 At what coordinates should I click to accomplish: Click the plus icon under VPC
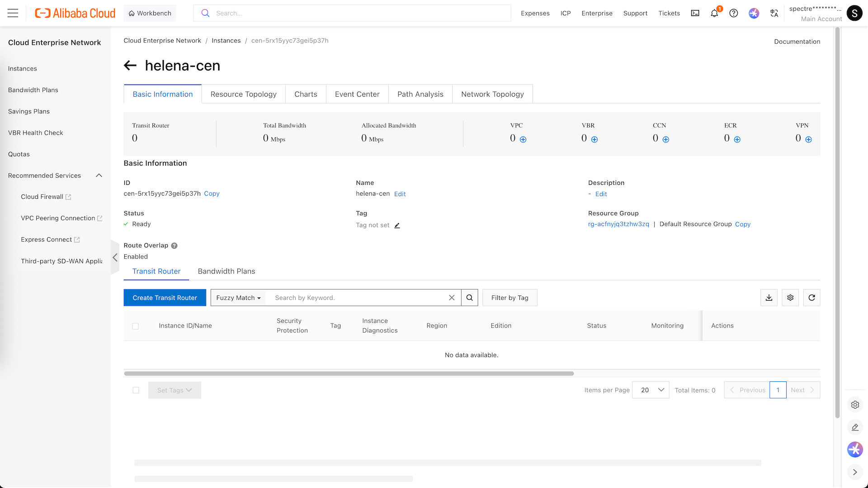523,139
